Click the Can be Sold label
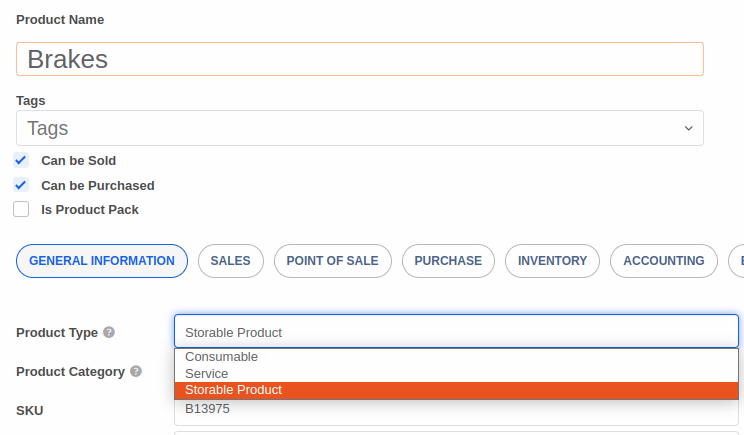 (x=79, y=160)
